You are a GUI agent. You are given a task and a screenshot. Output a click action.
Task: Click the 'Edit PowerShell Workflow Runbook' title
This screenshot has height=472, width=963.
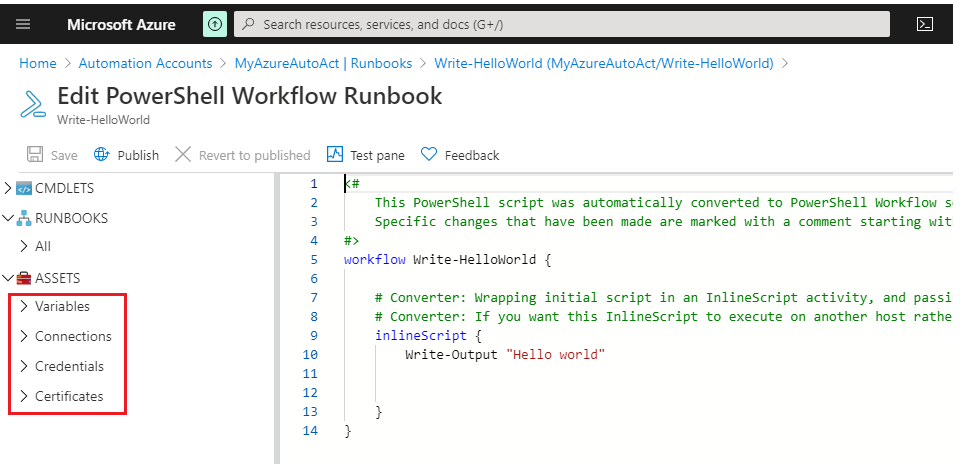click(249, 96)
